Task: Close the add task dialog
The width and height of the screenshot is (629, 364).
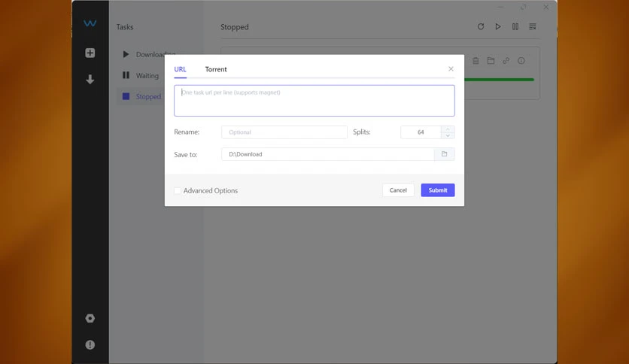Action: pyautogui.click(x=451, y=69)
